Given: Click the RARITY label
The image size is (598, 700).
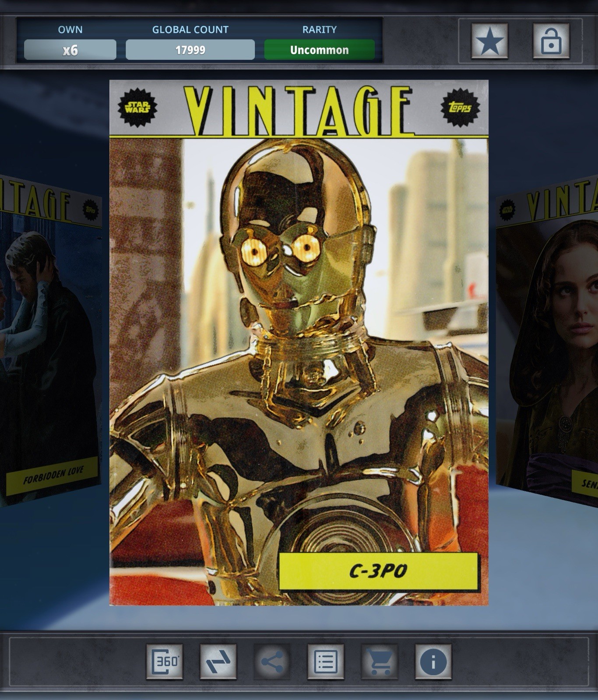Looking at the screenshot, I should [x=319, y=29].
